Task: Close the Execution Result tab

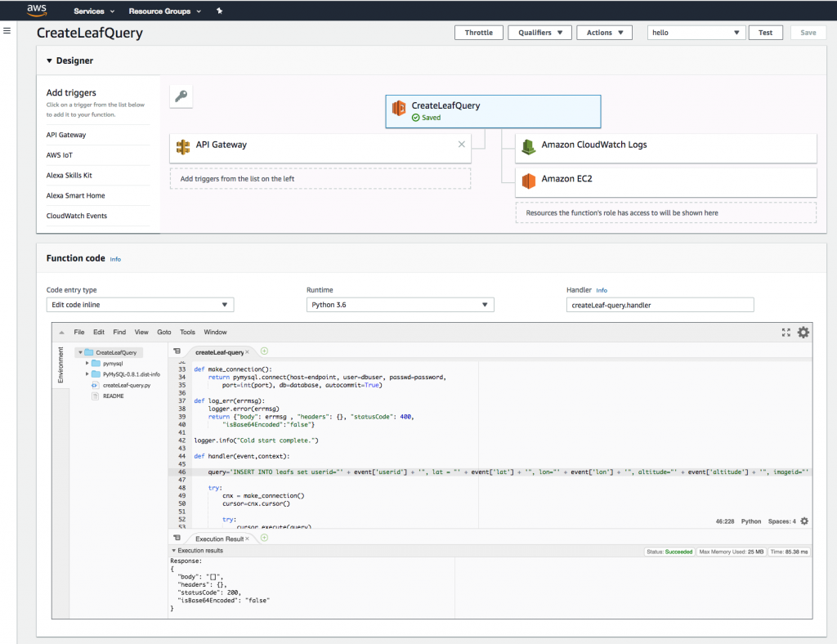Action: pyautogui.click(x=247, y=539)
